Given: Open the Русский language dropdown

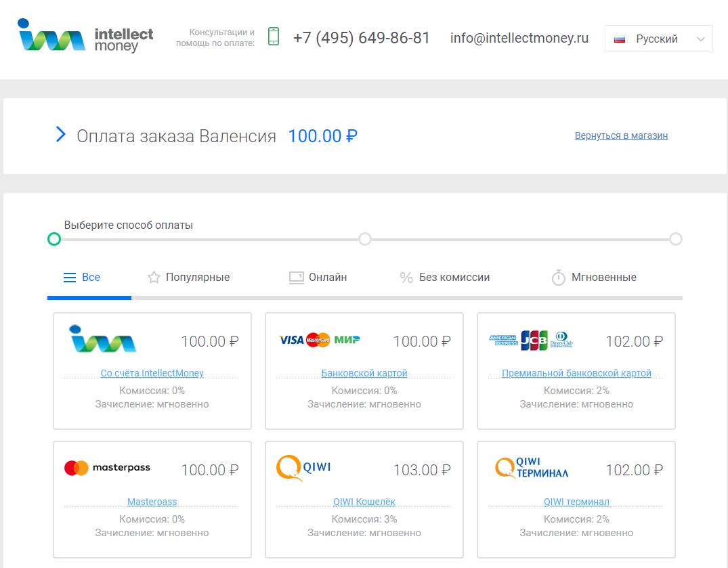Looking at the screenshot, I should click(658, 39).
